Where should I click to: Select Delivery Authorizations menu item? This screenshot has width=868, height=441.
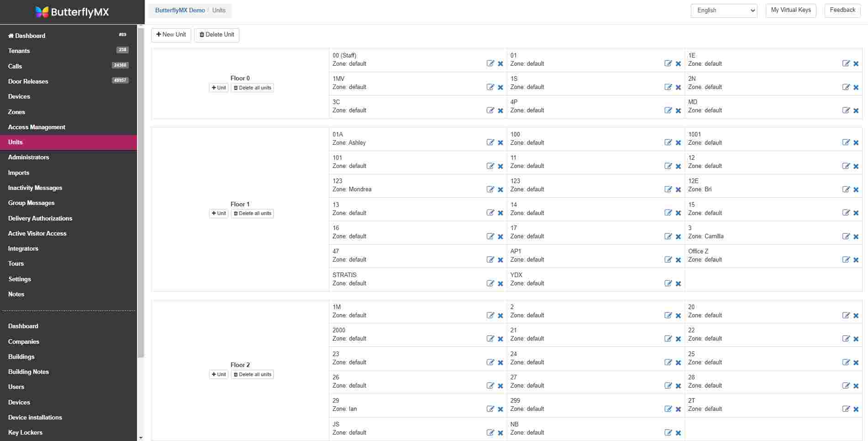[40, 218]
